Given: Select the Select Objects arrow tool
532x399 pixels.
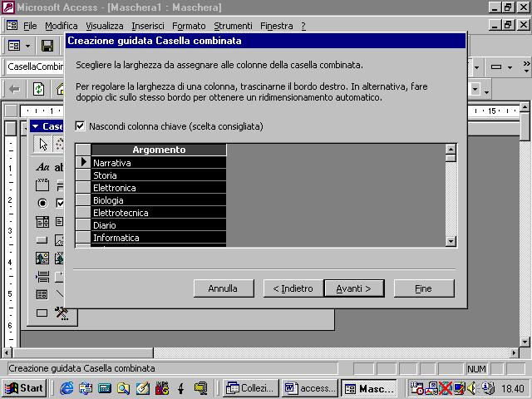Looking at the screenshot, I should click(x=42, y=144).
